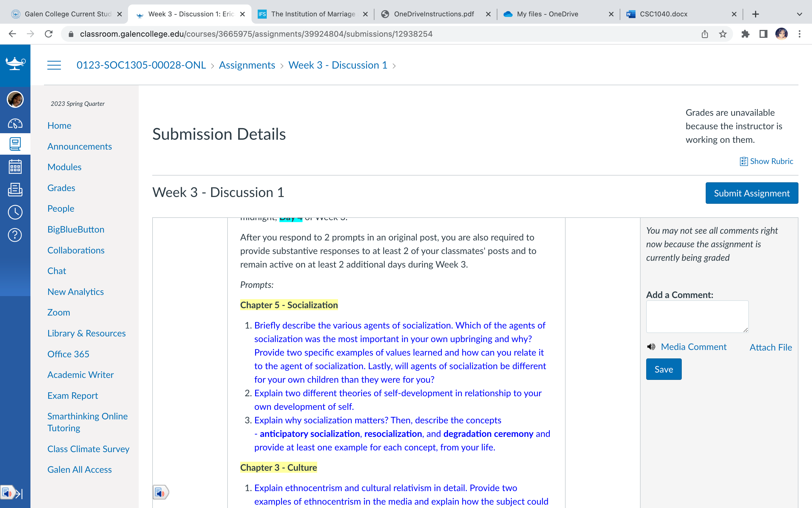Click the immersive reader icon below the assignment text

[160, 492]
